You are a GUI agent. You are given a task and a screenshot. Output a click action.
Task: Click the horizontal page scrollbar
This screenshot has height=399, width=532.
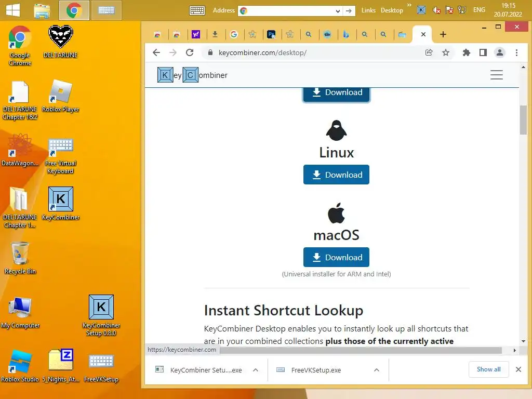tap(361, 350)
